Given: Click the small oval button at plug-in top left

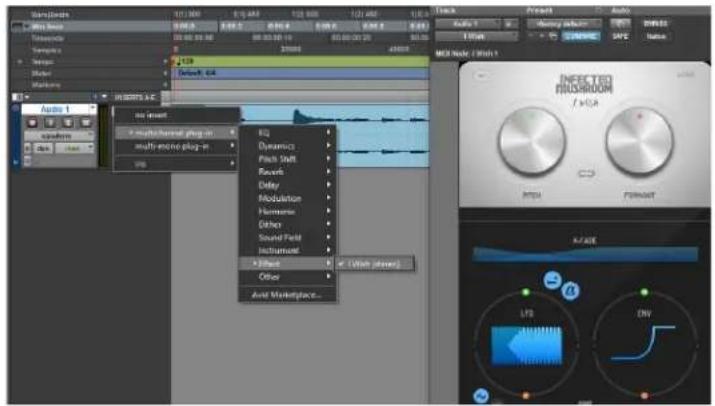Looking at the screenshot, I should 481,76.
